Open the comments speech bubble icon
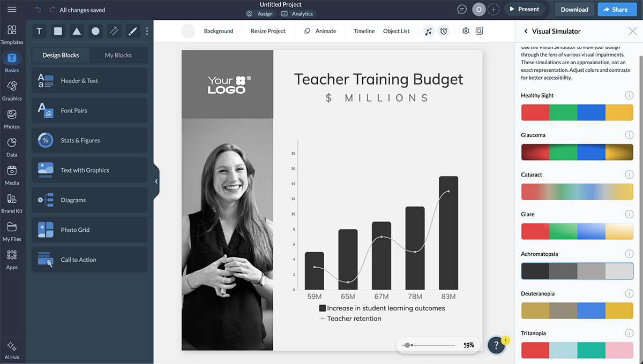Screen dimensions: 643x364 click(x=462, y=9)
